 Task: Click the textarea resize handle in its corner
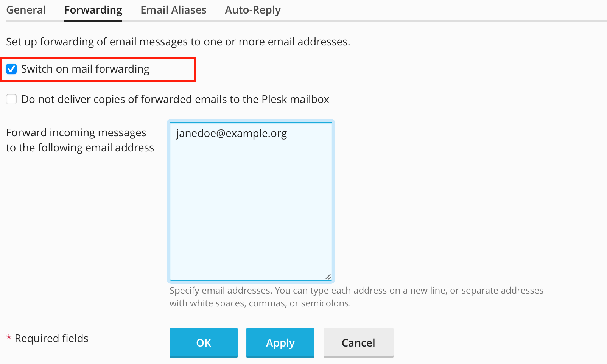point(328,277)
